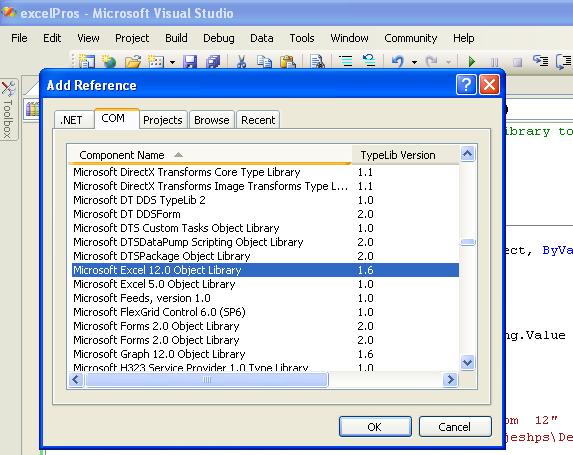Click the Show Next Statement icon
Image resolution: width=573 pixels, height=455 pixels.
pos(540,60)
